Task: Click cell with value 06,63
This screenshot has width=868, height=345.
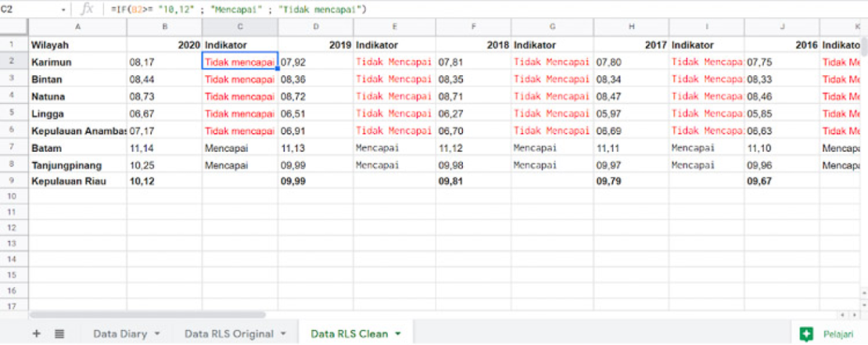Action: [782, 130]
